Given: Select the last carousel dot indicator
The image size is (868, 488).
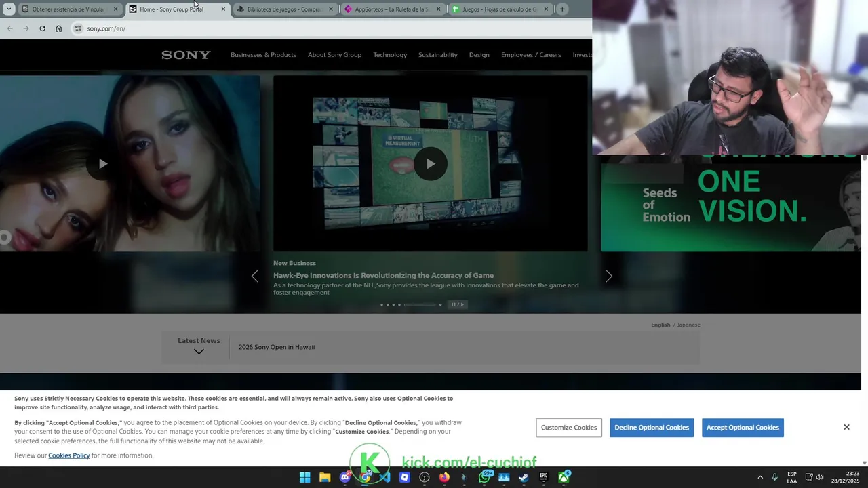Looking at the screenshot, I should tap(441, 304).
